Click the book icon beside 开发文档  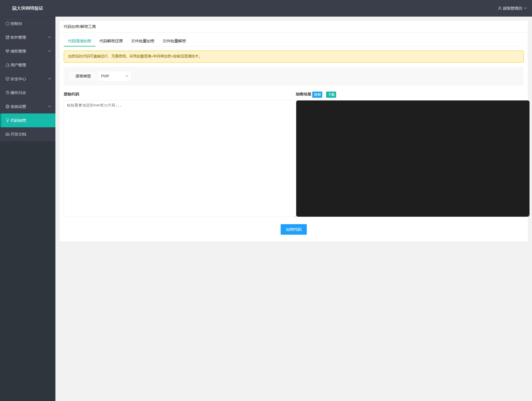[x=7, y=134]
